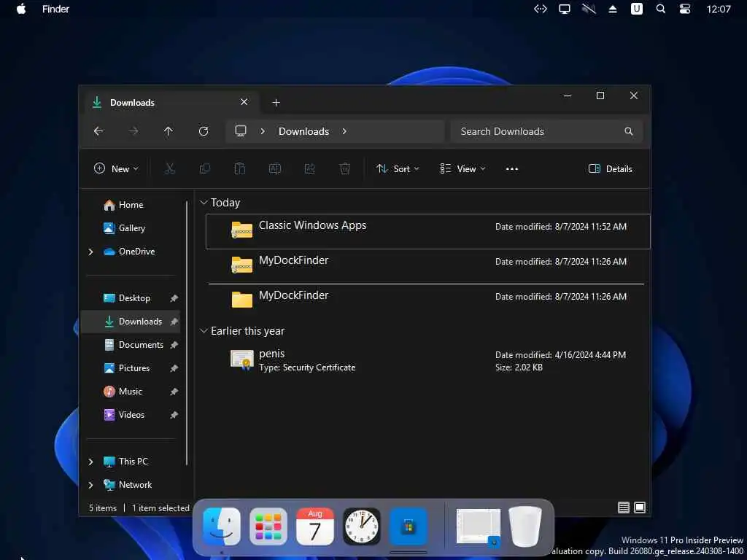Open the Sort dropdown menu
Image resolution: width=747 pixels, height=560 pixels.
point(398,168)
